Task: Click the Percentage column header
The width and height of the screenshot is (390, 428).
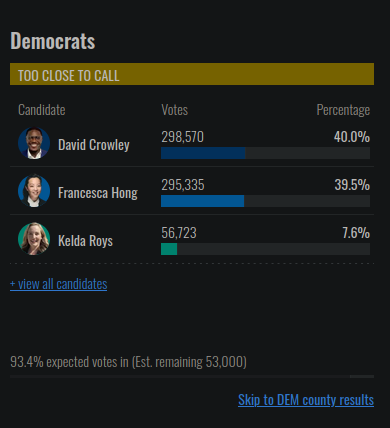Action: 343,110
